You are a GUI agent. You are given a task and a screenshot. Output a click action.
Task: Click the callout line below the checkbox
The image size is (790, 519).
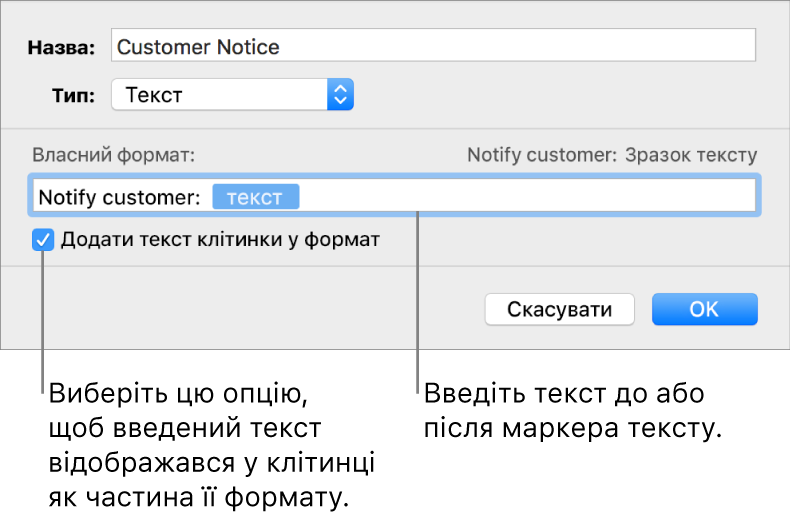click(43, 320)
